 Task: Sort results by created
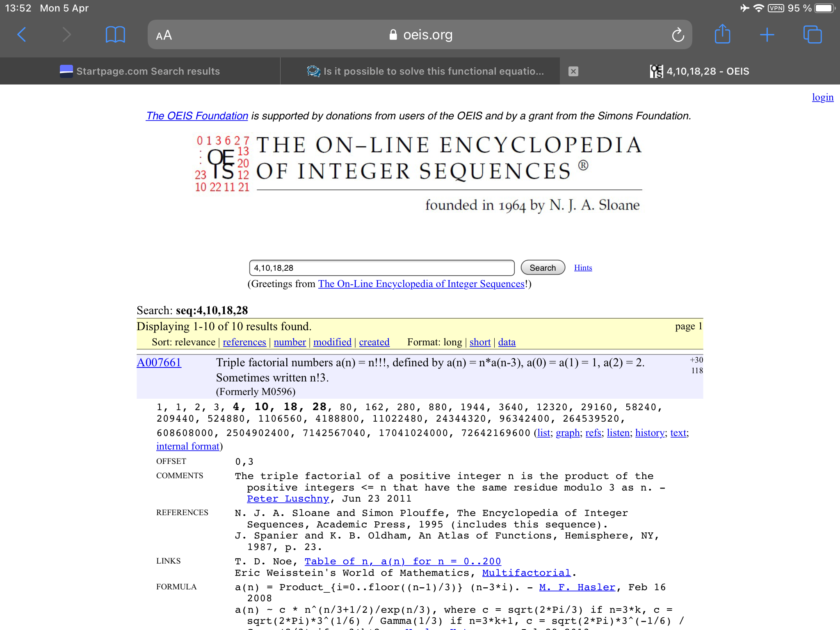pyautogui.click(x=374, y=342)
